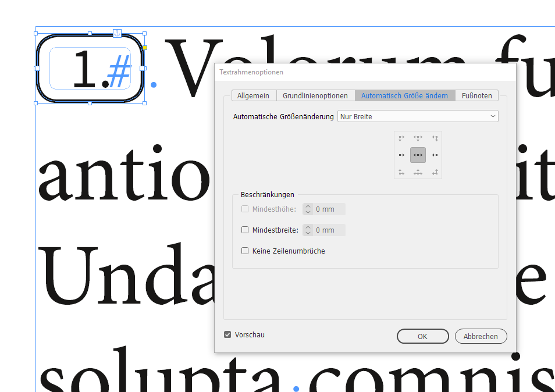
Task: Cancel dialog with Abbrechen button
Action: [481, 336]
